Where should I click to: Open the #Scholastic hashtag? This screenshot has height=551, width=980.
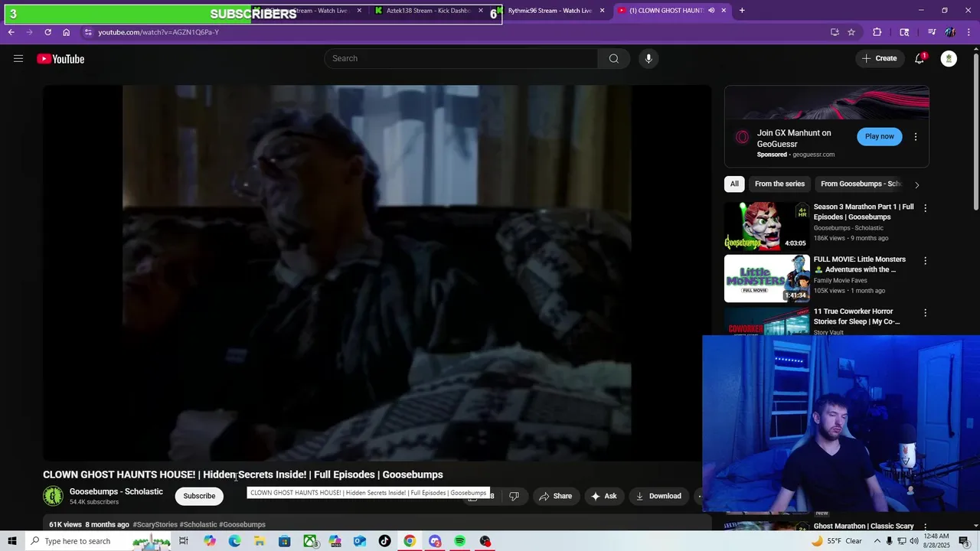click(198, 525)
